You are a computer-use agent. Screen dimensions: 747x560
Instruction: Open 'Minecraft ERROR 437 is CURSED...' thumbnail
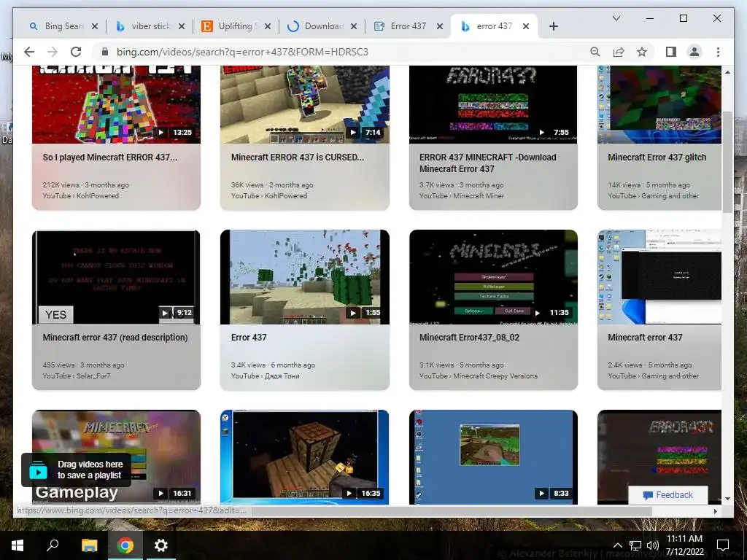(x=305, y=104)
